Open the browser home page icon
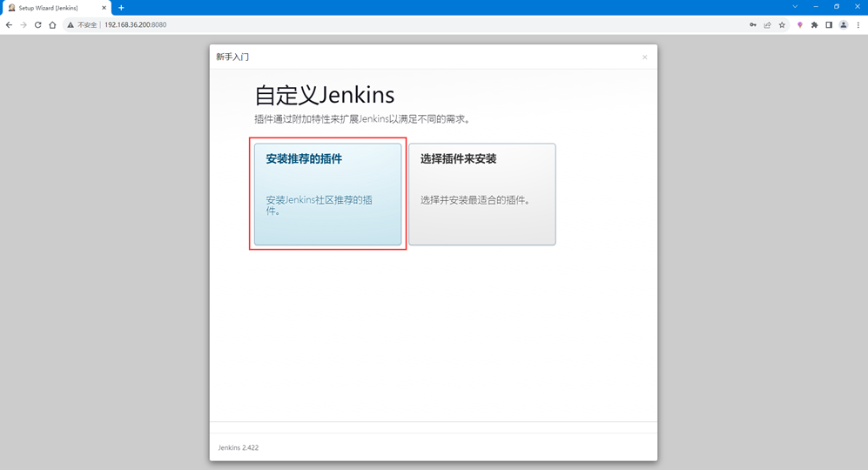Image resolution: width=868 pixels, height=470 pixels. (52, 25)
